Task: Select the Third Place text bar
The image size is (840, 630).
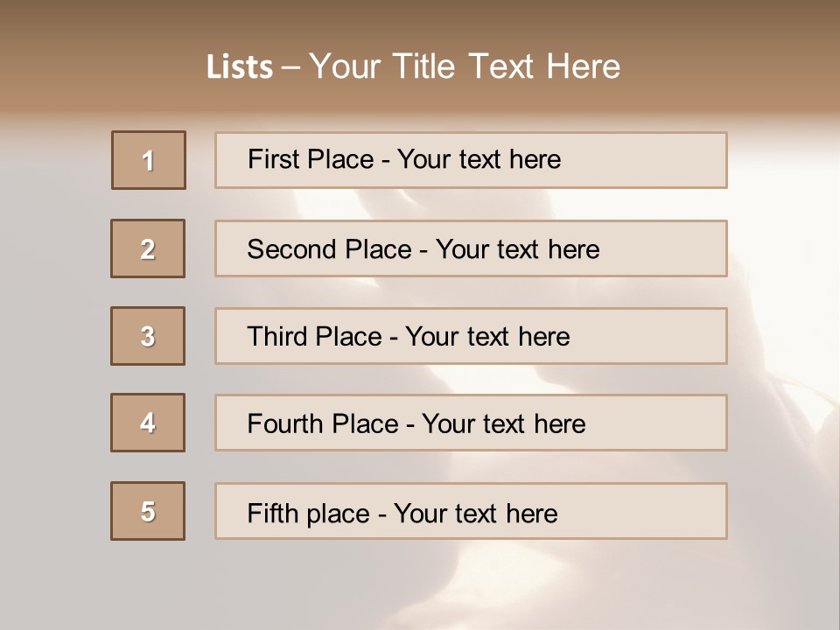Action: point(471,336)
